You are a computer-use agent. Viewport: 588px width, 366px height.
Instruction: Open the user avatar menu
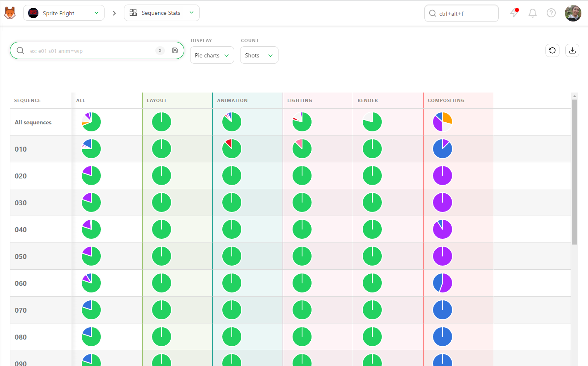(573, 13)
